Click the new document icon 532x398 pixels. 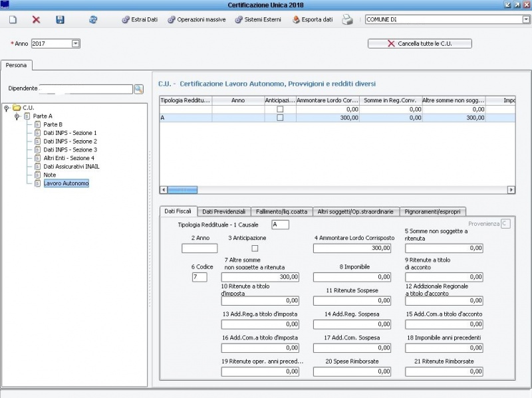pyautogui.click(x=13, y=20)
